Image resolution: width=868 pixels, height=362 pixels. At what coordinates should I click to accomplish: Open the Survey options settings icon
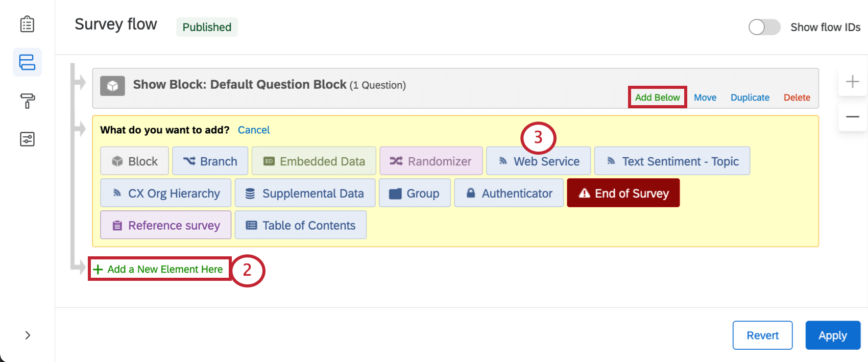click(27, 138)
